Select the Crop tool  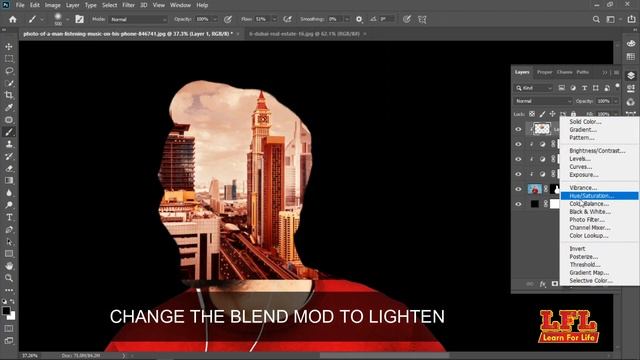point(9,95)
